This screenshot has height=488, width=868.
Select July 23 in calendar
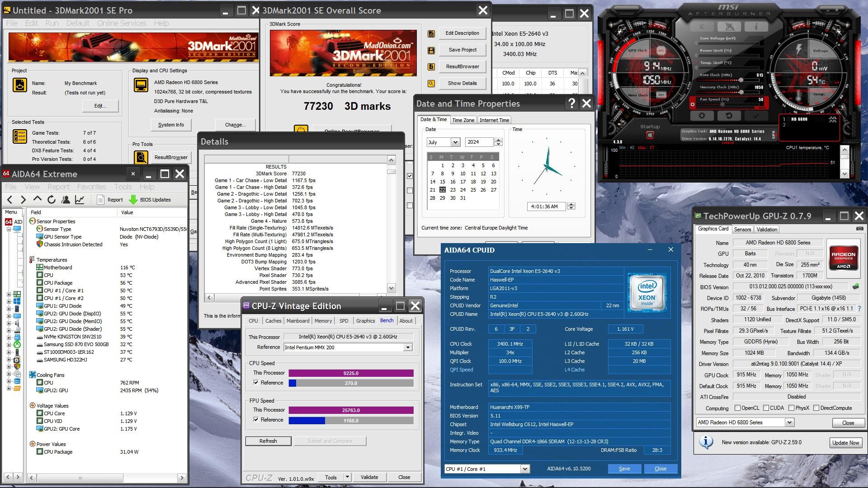tap(453, 190)
